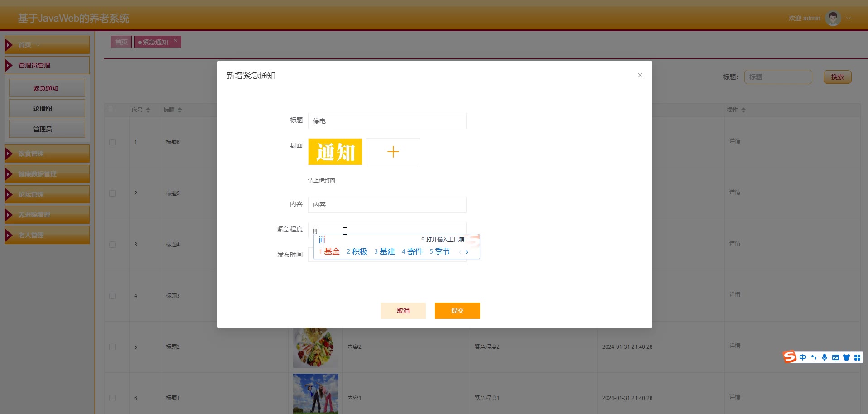868x414 pixels.
Task: Cancel the new notice with 取消
Action: [x=403, y=311]
